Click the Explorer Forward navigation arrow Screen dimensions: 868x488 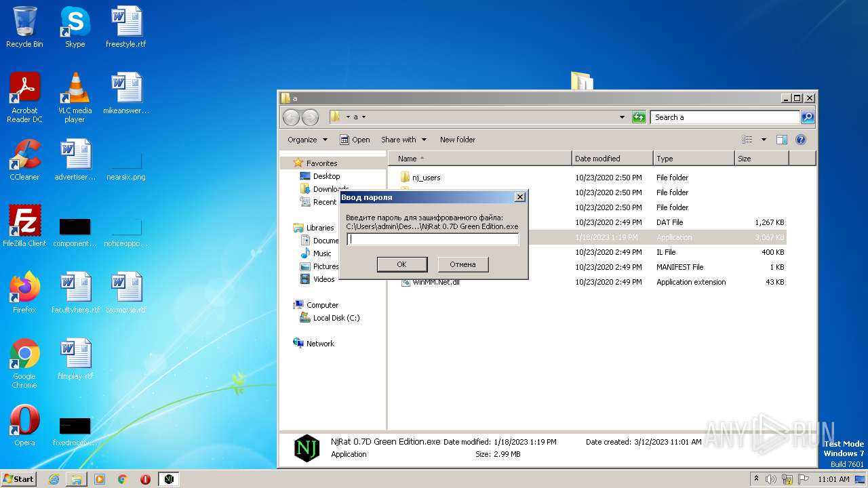[x=310, y=117]
